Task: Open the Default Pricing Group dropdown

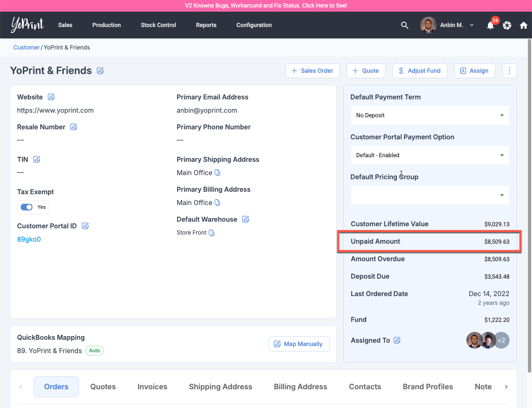Action: (430, 195)
